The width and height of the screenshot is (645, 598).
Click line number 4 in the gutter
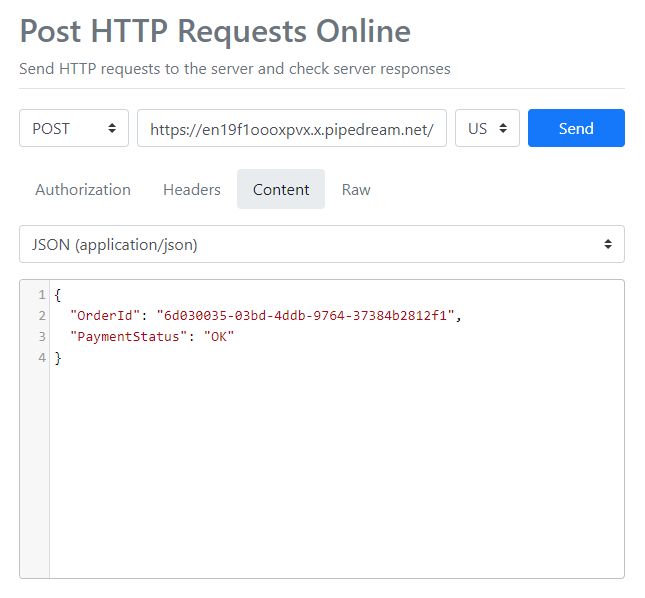(42, 358)
